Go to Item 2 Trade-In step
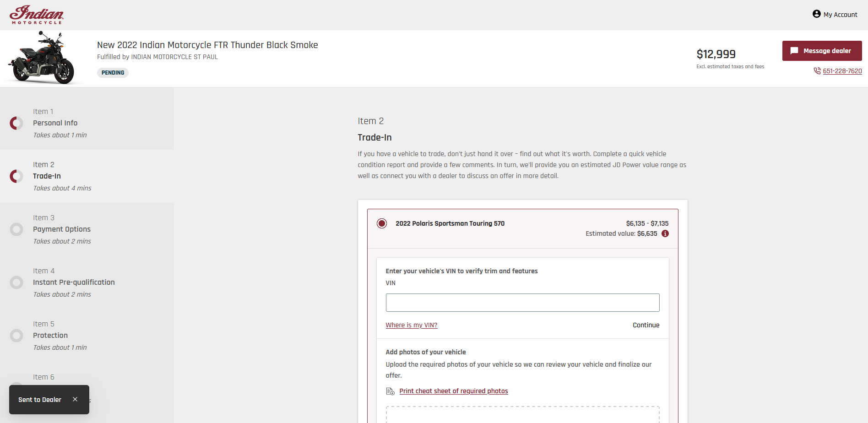Image resolution: width=868 pixels, height=423 pixels. pos(47,176)
